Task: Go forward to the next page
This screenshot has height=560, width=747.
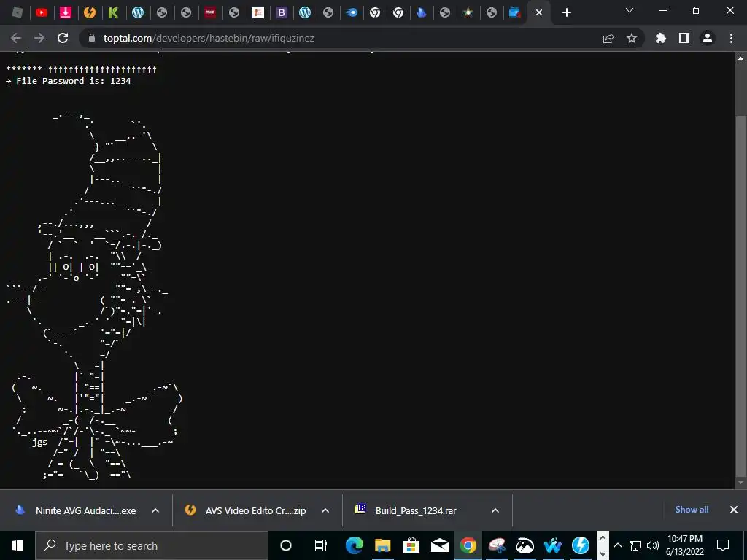Action: [39, 38]
